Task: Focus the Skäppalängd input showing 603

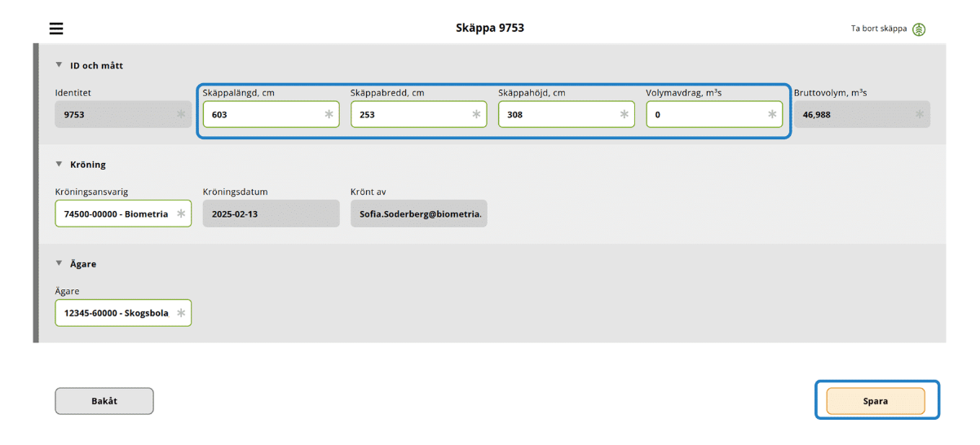Action: tap(261, 115)
